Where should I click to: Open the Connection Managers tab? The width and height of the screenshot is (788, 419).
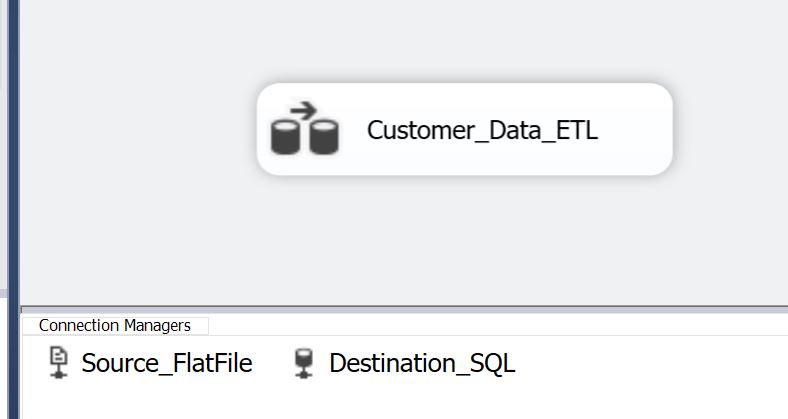[115, 326]
